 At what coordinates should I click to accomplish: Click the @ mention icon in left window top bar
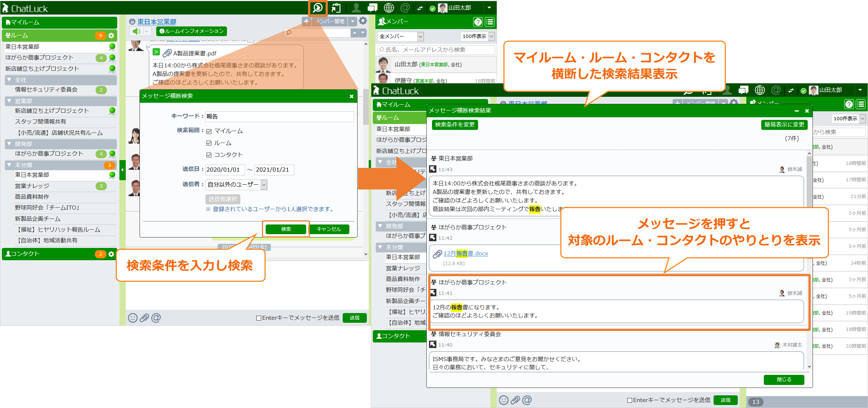pos(405,8)
